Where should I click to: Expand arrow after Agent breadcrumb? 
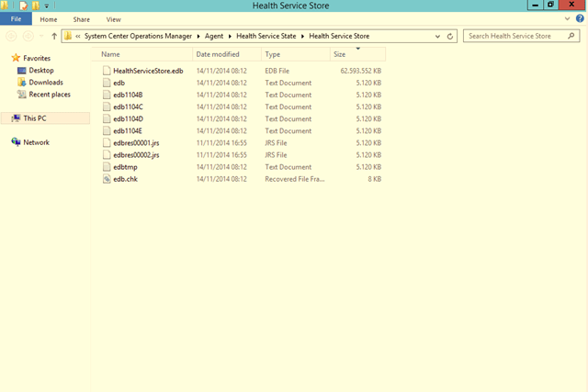coord(230,36)
